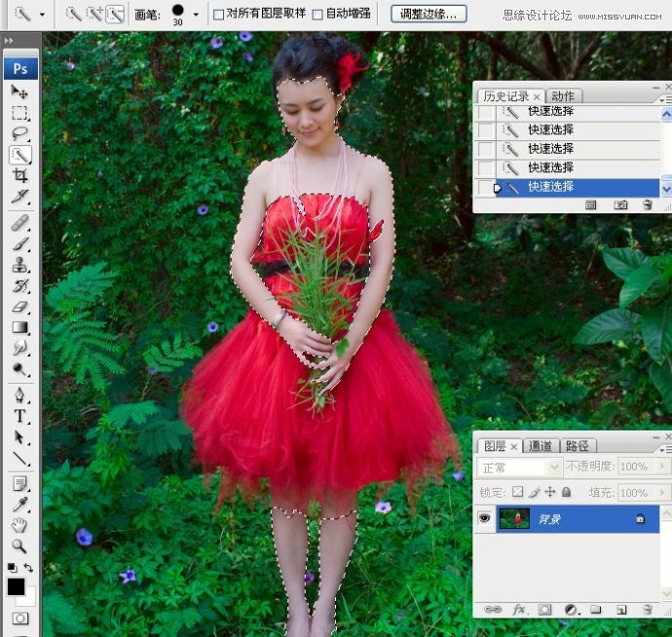This screenshot has height=637, width=672.
Task: Select the Healing Brush tool
Action: tap(19, 223)
